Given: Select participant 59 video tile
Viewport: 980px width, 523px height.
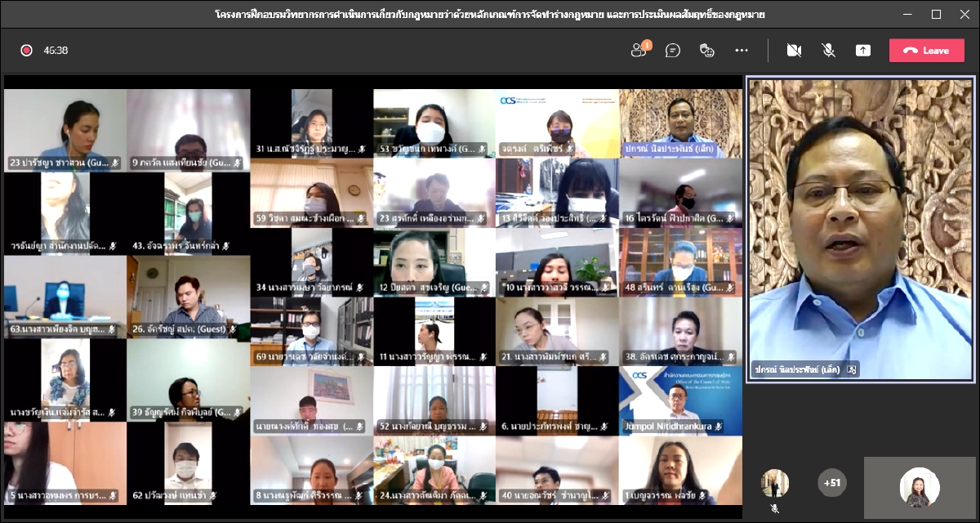Looking at the screenshot, I should click(x=312, y=193).
